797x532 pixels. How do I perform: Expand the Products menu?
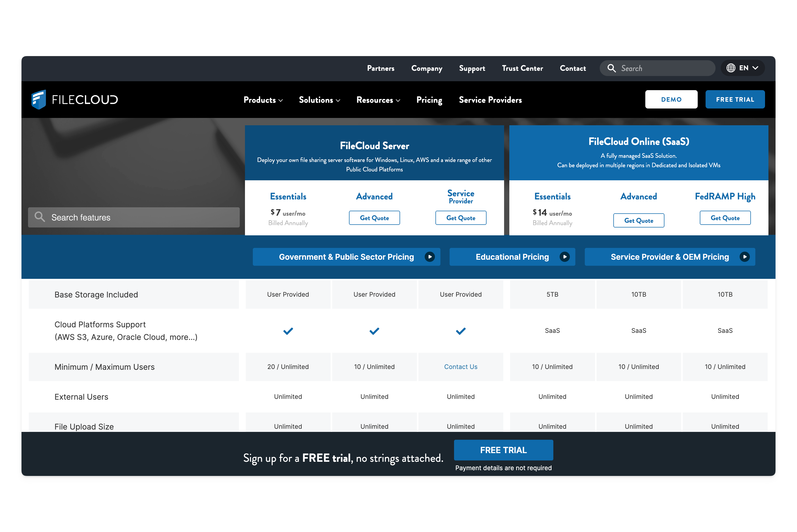point(263,100)
